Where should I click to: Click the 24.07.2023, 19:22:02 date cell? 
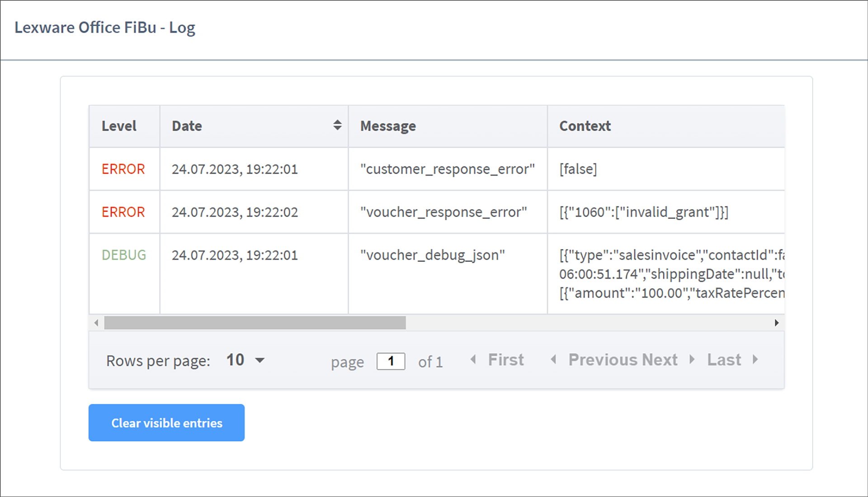click(x=254, y=212)
